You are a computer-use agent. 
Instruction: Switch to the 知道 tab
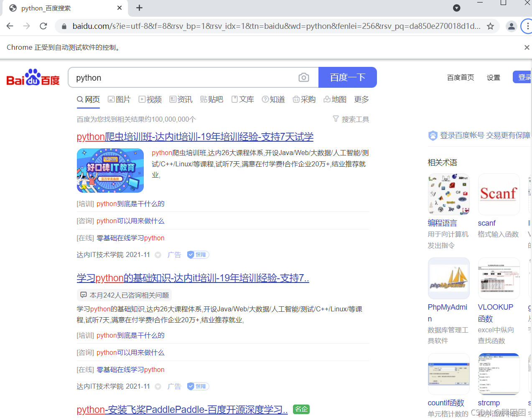click(x=273, y=99)
